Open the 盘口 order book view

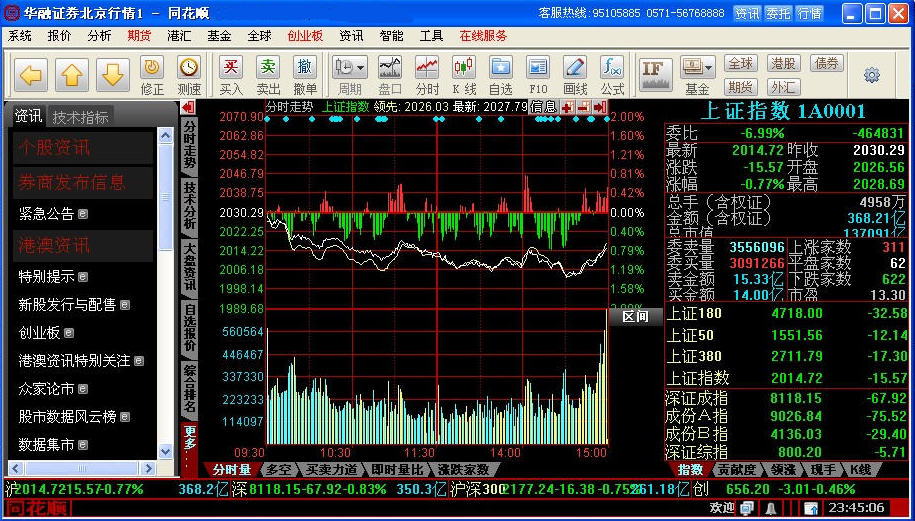[x=390, y=76]
